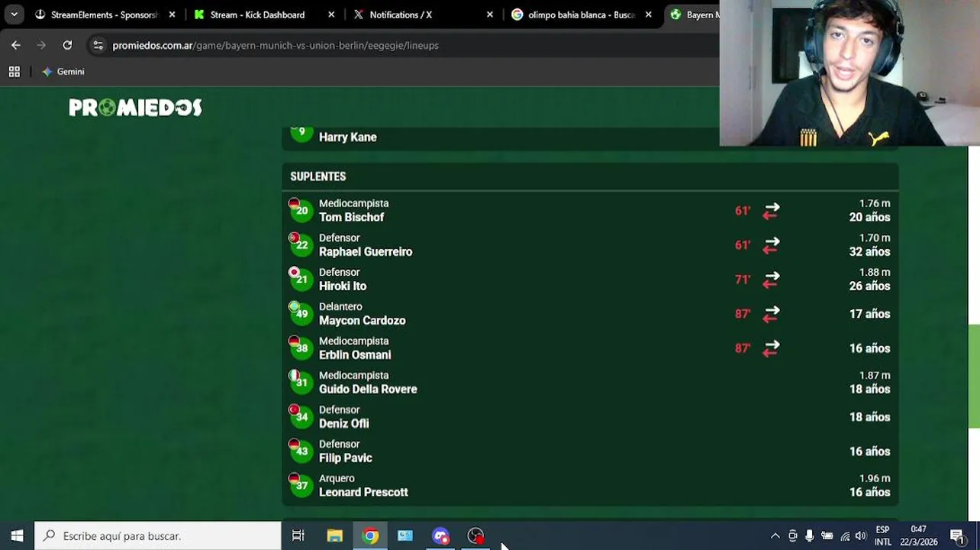Screen dimensions: 980x550
Task: Select player name Hiroki Ito
Action: (x=343, y=286)
